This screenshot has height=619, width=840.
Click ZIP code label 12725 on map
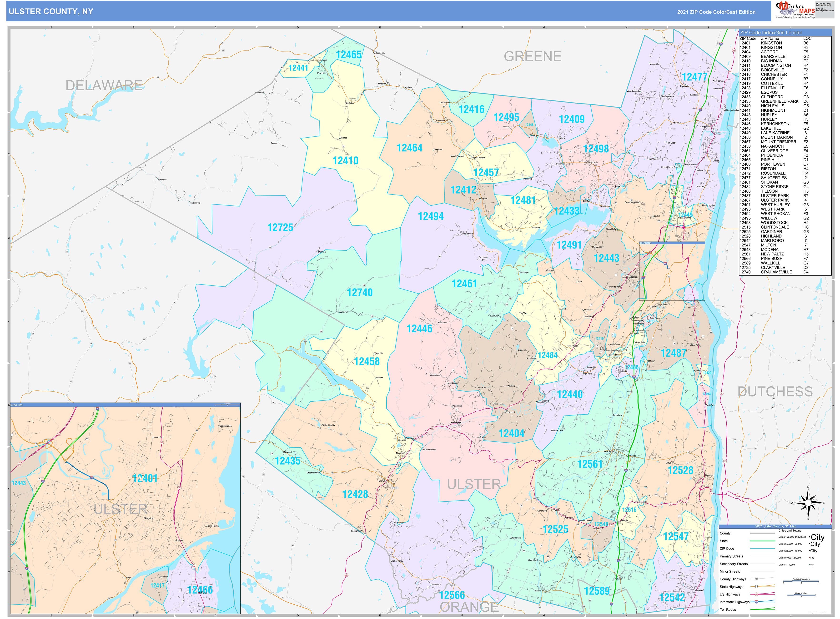pos(280,227)
